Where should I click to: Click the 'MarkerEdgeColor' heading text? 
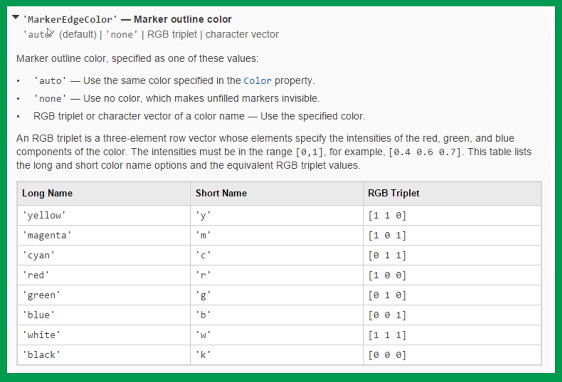coord(70,19)
